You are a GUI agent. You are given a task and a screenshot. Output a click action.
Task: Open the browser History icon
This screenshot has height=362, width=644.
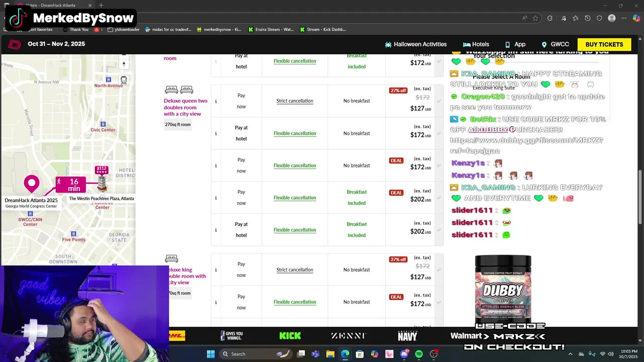[x=587, y=18]
